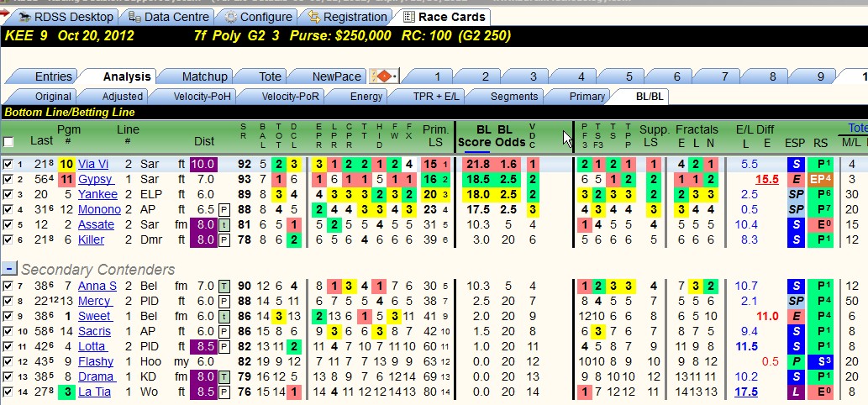Uncheck the Assate row checkbox
This screenshot has height=405, width=868.
(8, 224)
